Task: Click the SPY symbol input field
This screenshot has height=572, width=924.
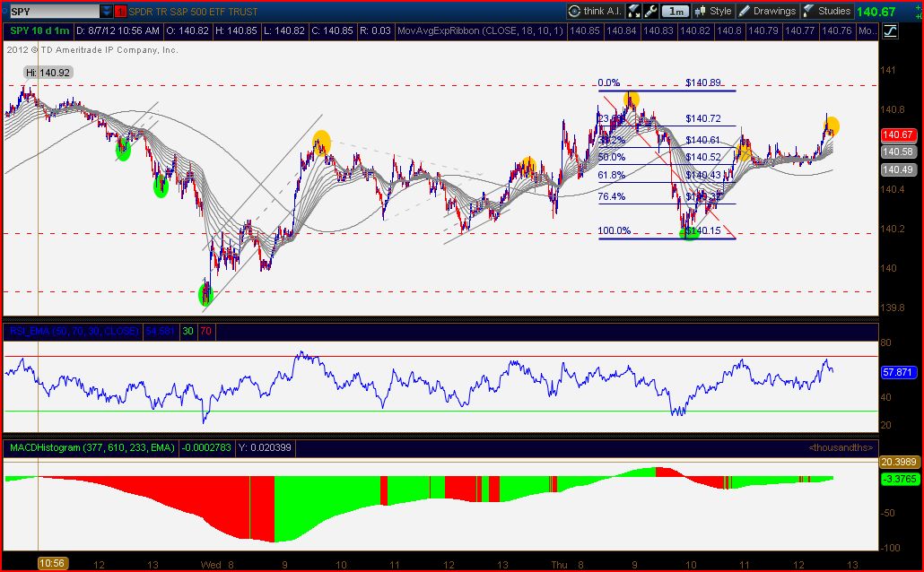Action: pos(54,11)
